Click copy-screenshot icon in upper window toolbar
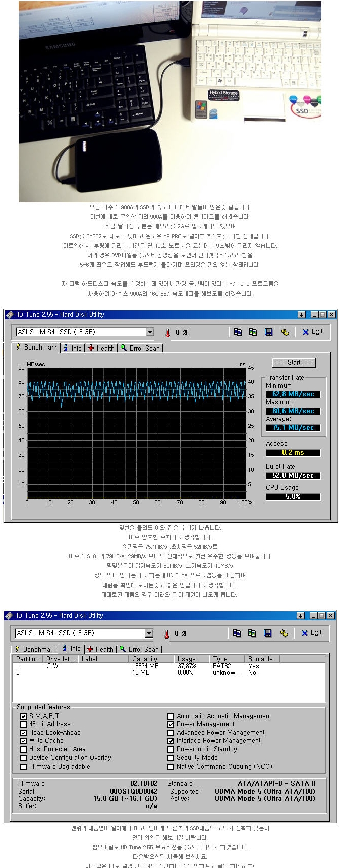This screenshot has width=339, height=868. coord(253,332)
